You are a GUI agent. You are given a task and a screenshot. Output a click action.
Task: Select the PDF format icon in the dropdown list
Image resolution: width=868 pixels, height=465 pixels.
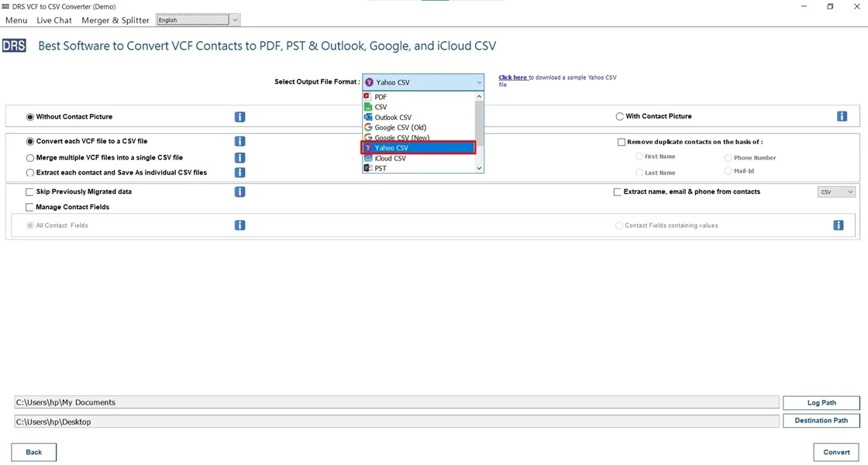(367, 96)
